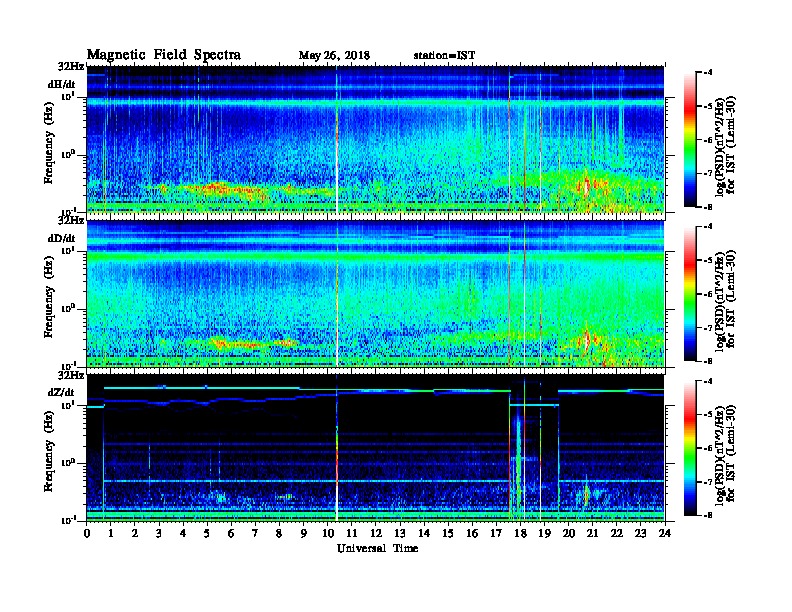
Task: Click hour 23 on the time axis
Action: (640, 533)
